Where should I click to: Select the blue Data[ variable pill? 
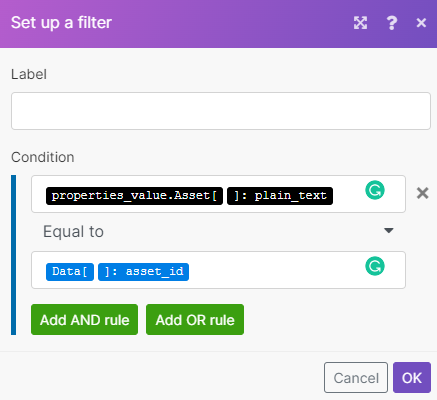[x=70, y=272]
